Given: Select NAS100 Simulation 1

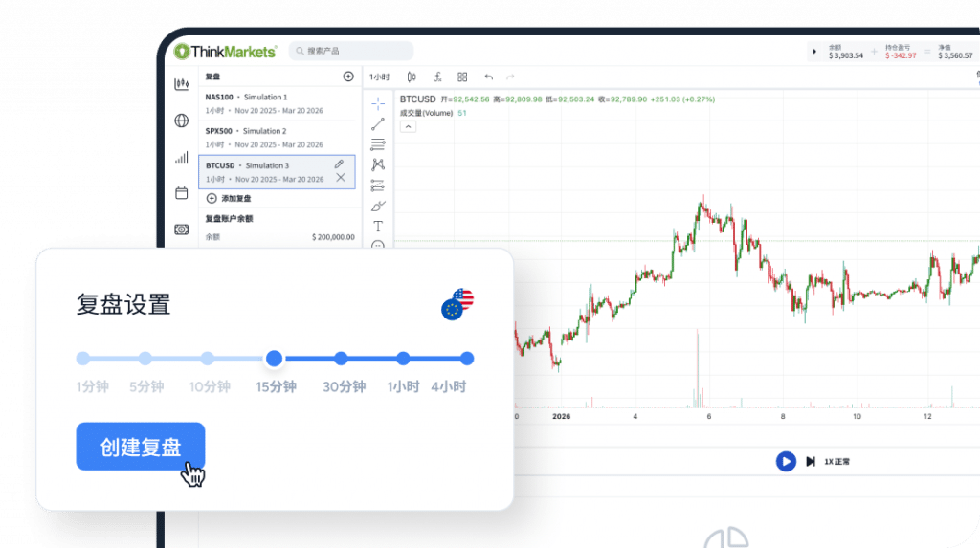Looking at the screenshot, I should pyautogui.click(x=277, y=103).
